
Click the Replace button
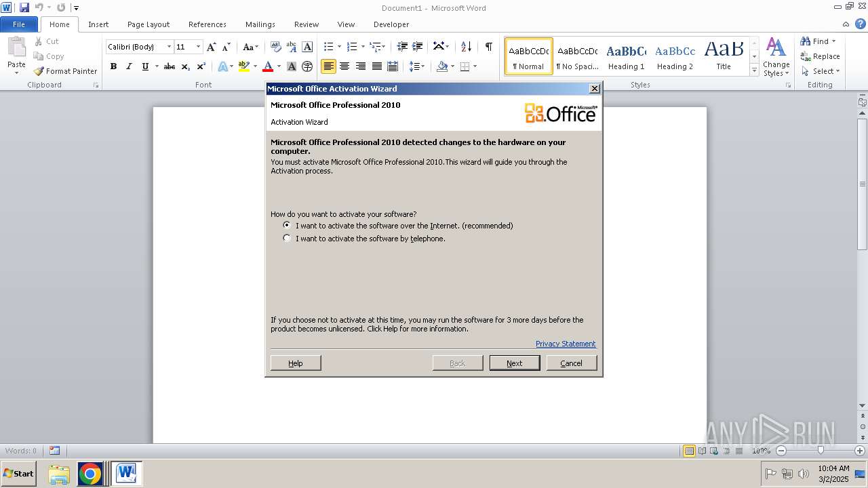point(820,56)
